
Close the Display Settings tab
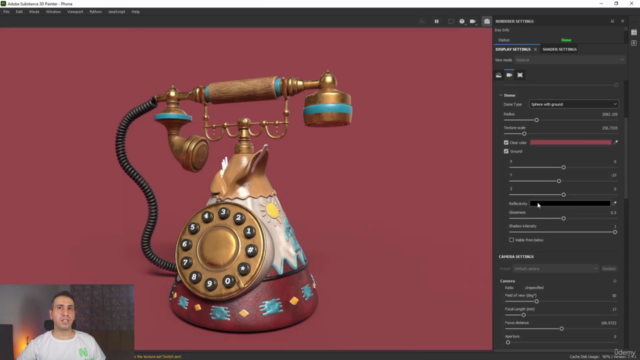click(x=535, y=49)
